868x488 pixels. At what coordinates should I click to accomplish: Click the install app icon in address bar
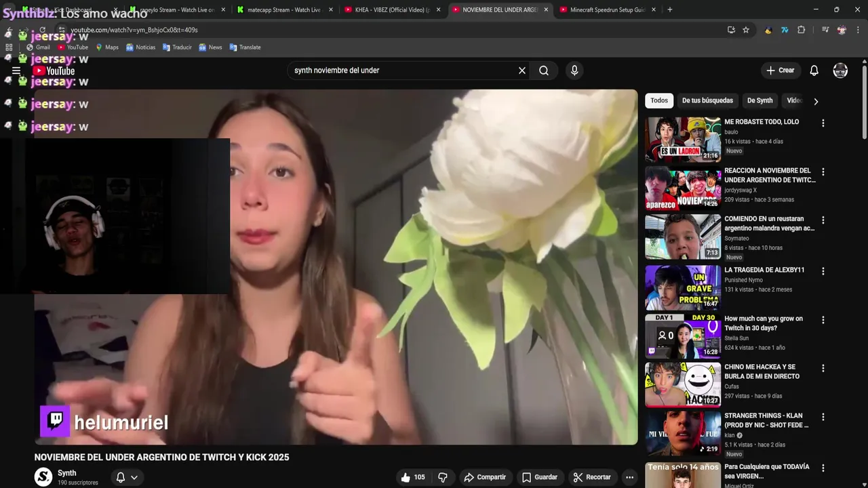[x=731, y=30]
